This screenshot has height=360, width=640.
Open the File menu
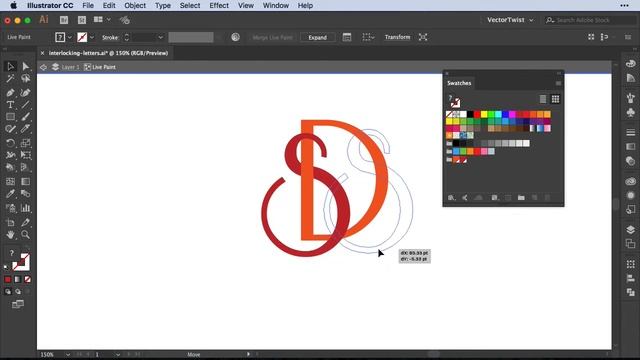coord(88,5)
